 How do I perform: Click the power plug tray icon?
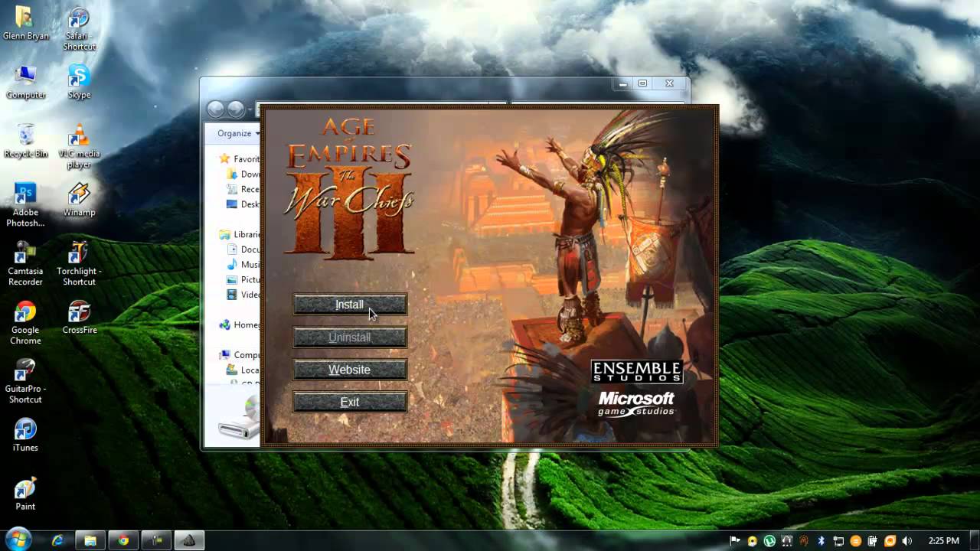873,541
